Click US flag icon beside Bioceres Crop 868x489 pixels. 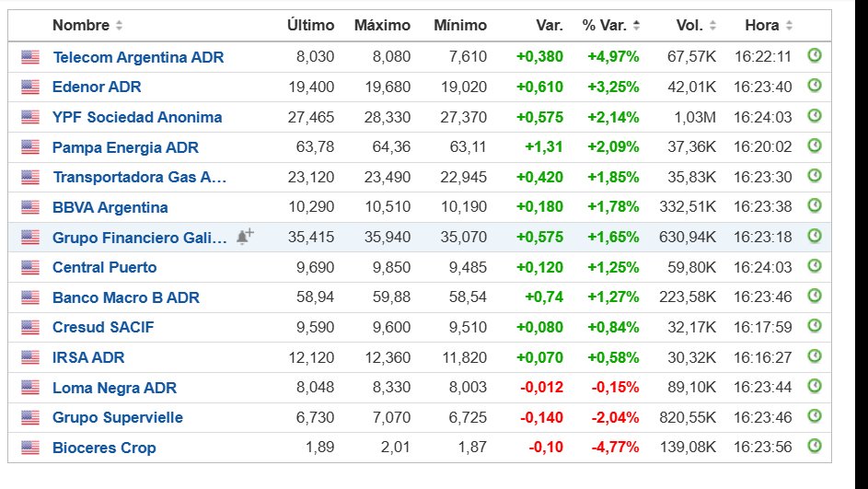click(x=30, y=448)
